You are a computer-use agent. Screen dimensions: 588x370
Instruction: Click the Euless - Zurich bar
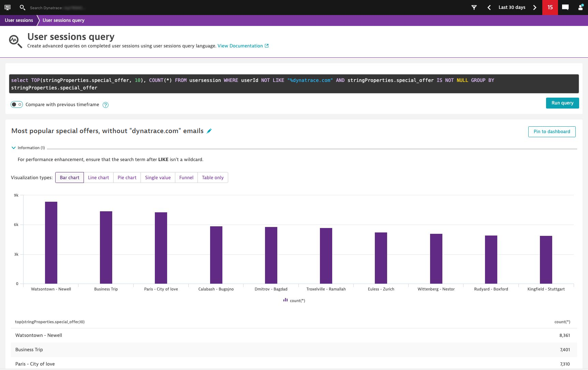pos(381,258)
